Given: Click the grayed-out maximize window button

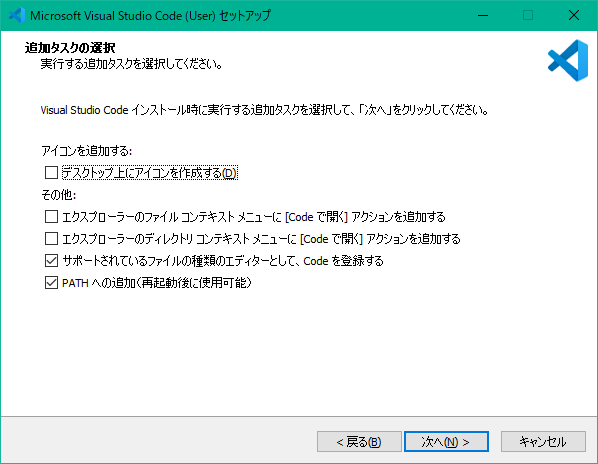Looking at the screenshot, I should [x=528, y=15].
